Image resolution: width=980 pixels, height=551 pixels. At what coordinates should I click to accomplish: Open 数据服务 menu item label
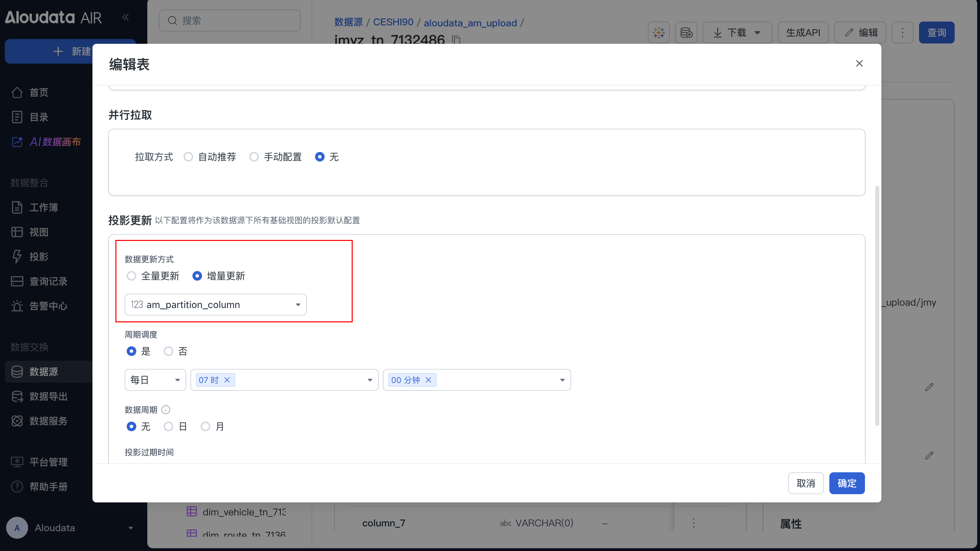click(x=49, y=421)
